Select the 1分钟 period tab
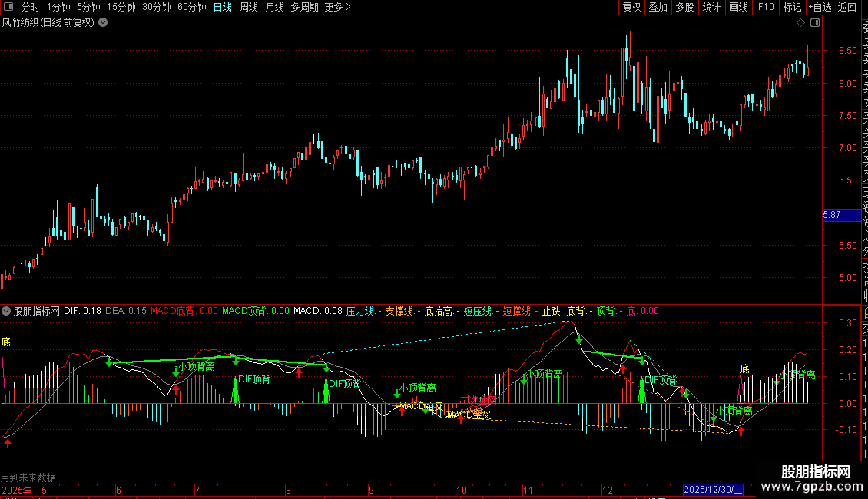 (58, 7)
